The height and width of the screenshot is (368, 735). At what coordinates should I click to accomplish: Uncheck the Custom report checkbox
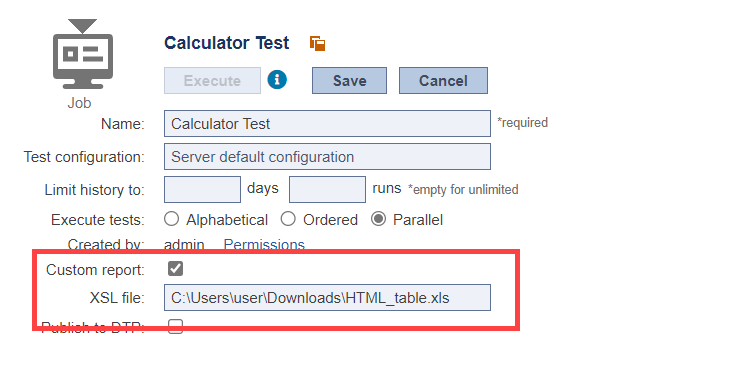175,269
